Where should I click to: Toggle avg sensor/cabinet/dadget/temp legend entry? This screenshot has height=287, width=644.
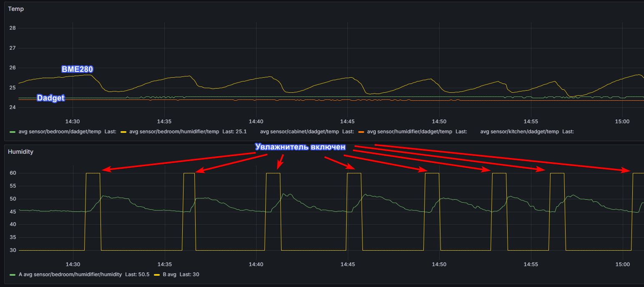click(299, 132)
